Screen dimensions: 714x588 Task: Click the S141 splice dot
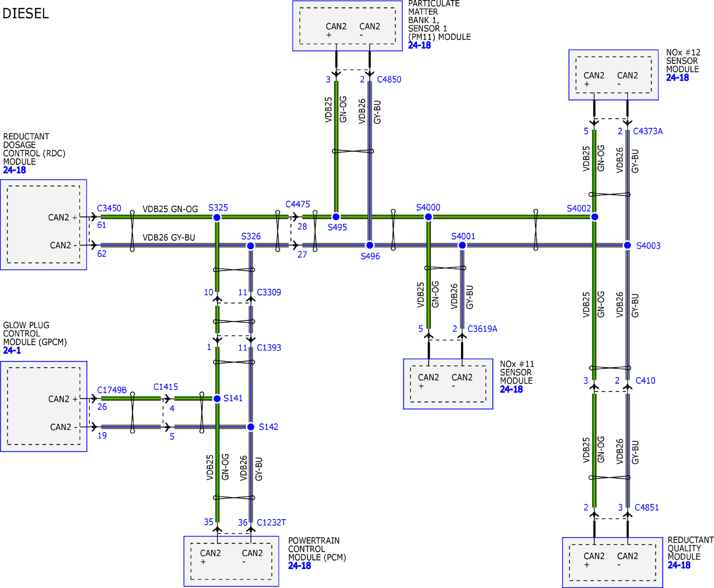tap(217, 399)
